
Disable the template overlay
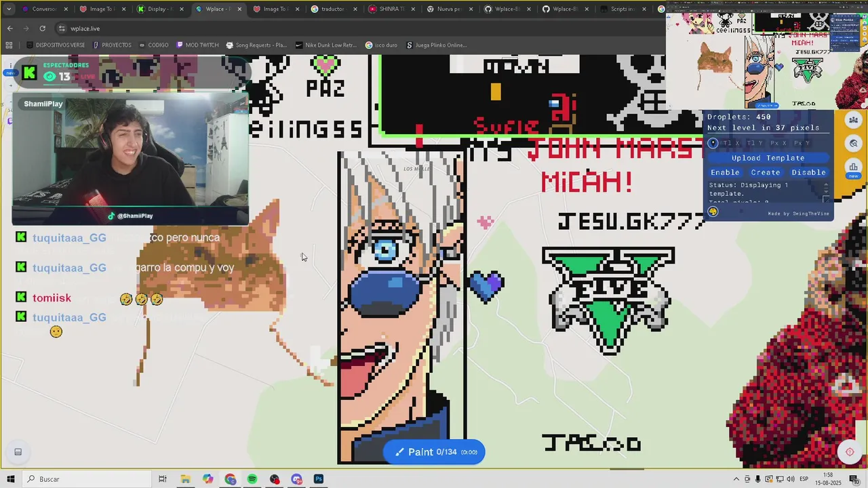tap(808, 172)
